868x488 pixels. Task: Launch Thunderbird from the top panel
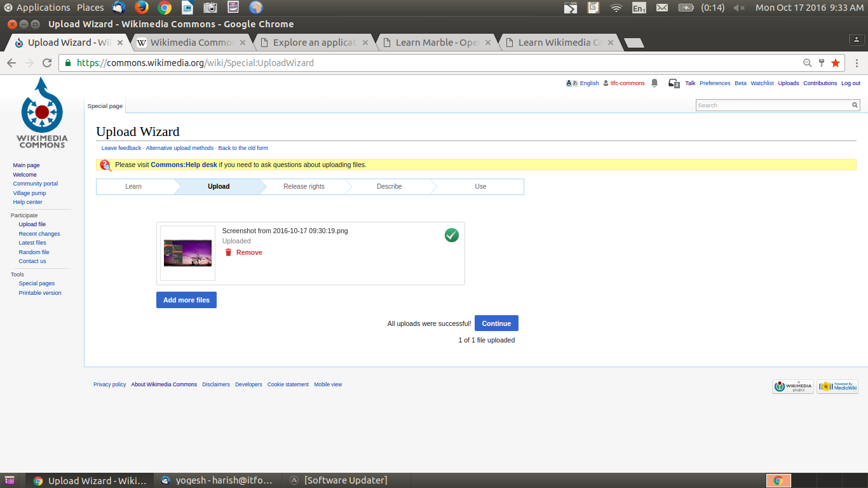click(x=119, y=8)
